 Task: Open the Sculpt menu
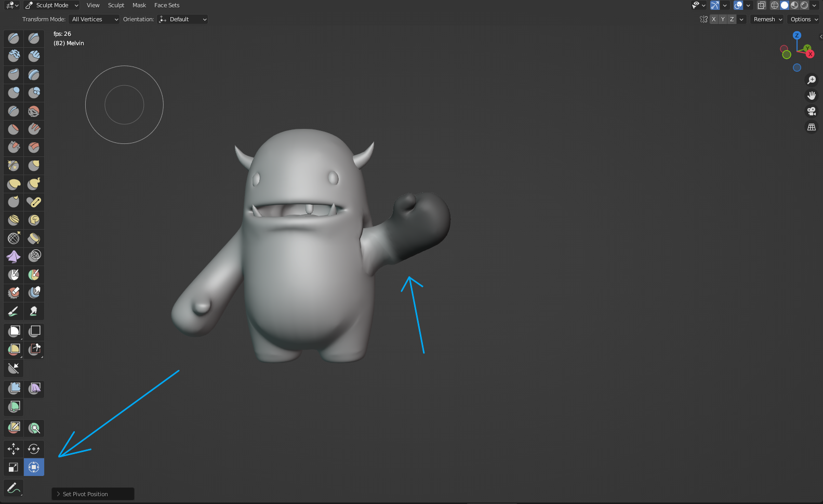(x=116, y=5)
